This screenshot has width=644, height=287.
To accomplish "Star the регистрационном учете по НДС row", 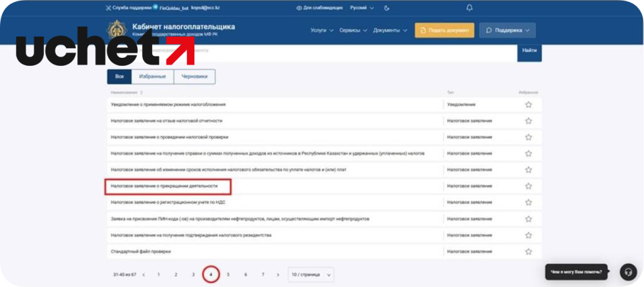I will click(x=528, y=202).
